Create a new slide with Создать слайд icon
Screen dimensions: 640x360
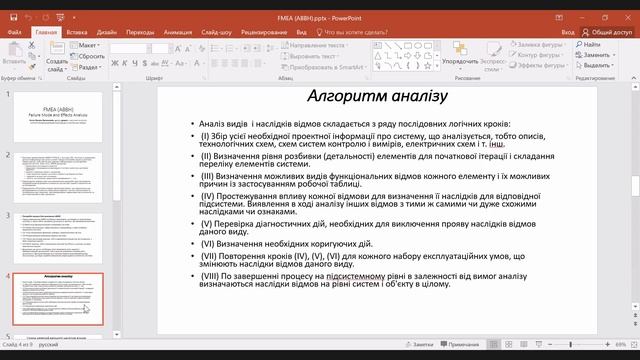click(57, 57)
